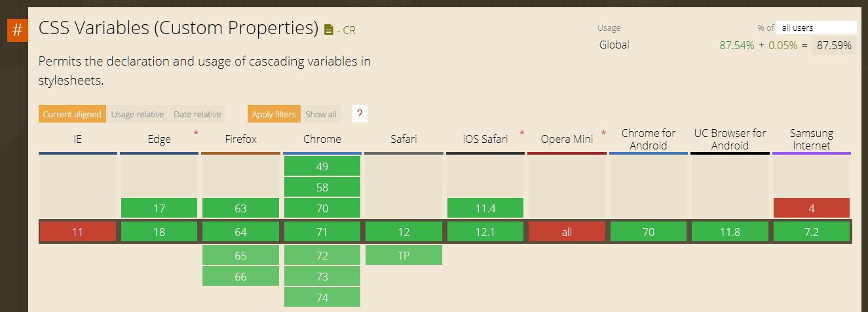
Task: Click the Firefox 65 support cell
Action: (240, 255)
